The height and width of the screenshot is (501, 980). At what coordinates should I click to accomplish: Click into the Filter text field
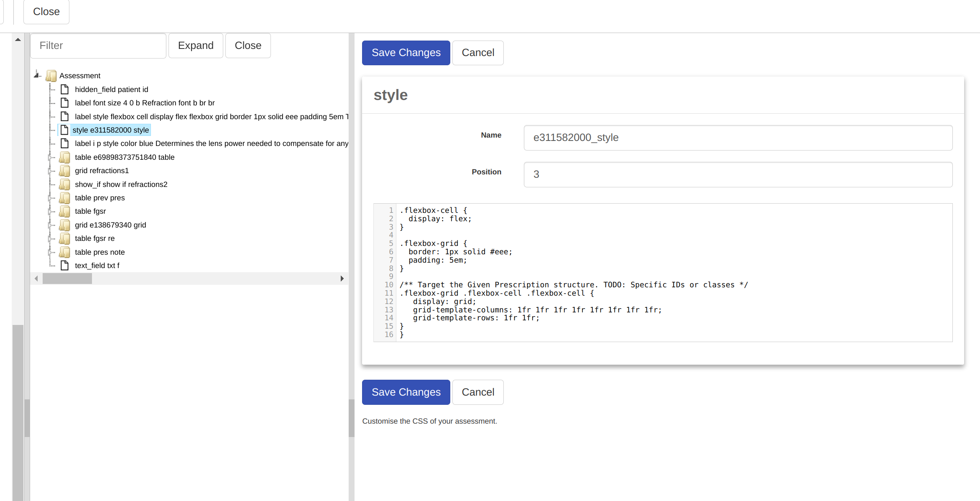click(98, 46)
